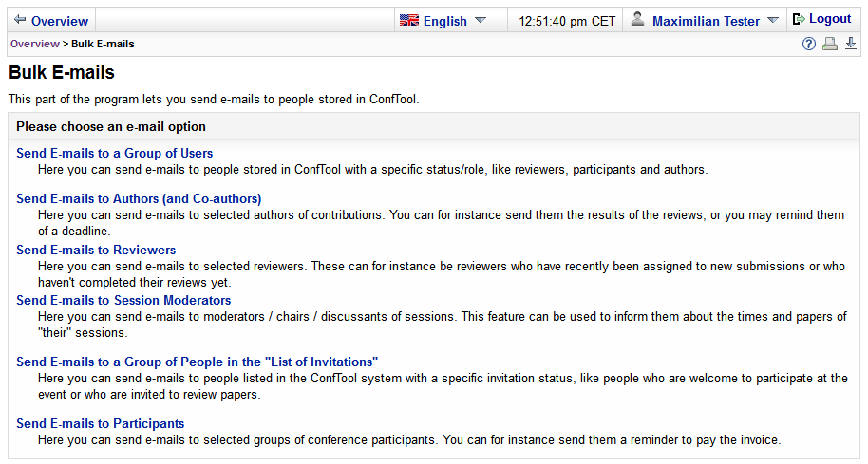
Task: Open the Maximilian Tester account menu
Action: click(x=706, y=21)
